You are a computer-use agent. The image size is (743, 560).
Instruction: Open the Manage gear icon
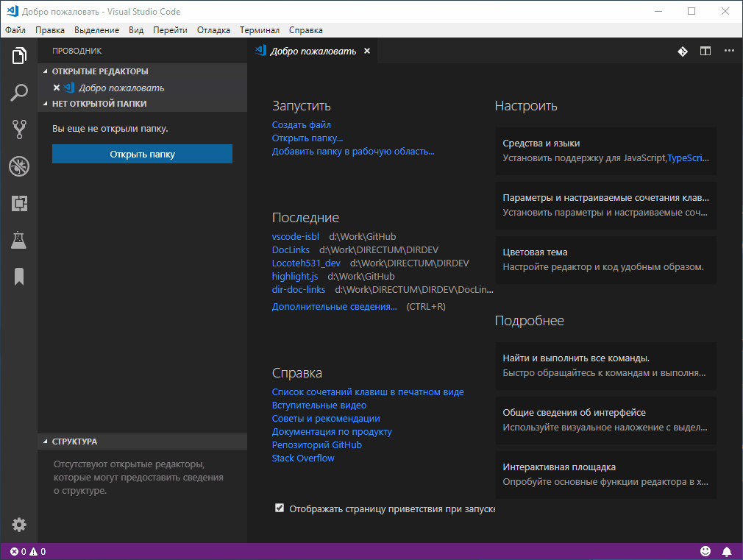[19, 525]
